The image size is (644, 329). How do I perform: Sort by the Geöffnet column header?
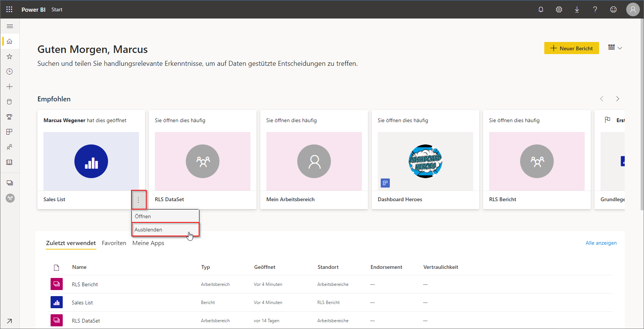(x=265, y=267)
